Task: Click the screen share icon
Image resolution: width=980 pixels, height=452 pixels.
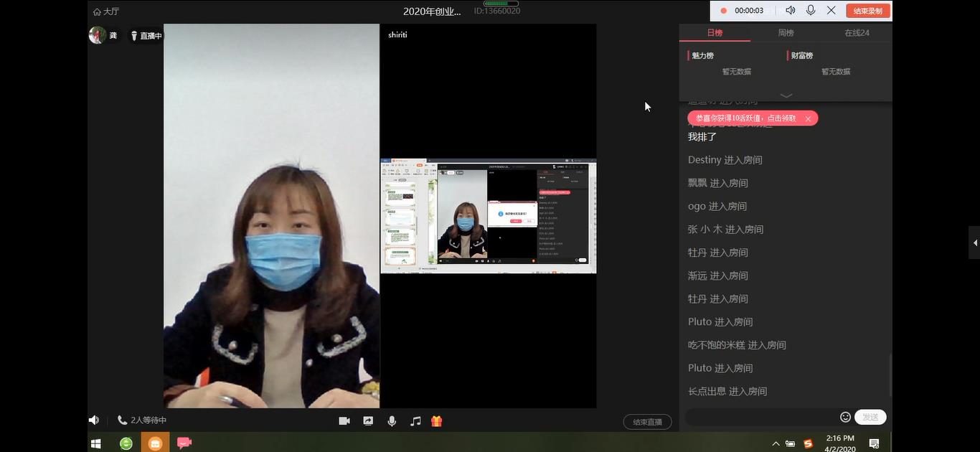Action: [368, 421]
